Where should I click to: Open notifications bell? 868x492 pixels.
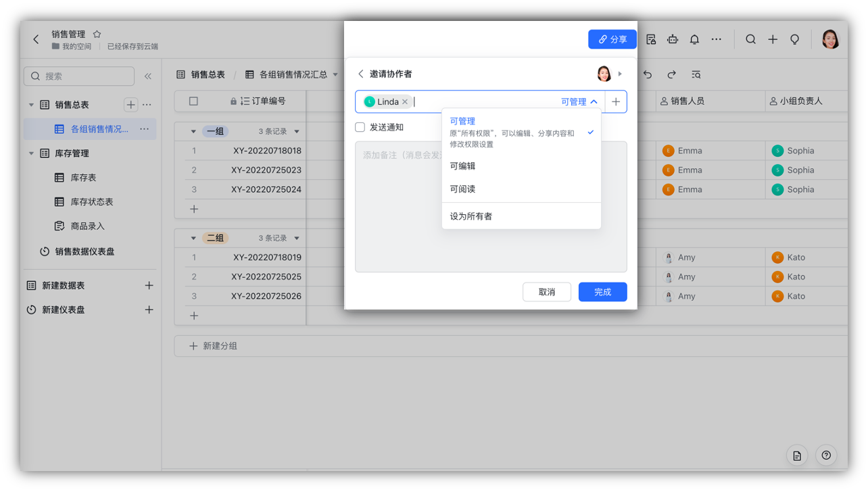694,40
